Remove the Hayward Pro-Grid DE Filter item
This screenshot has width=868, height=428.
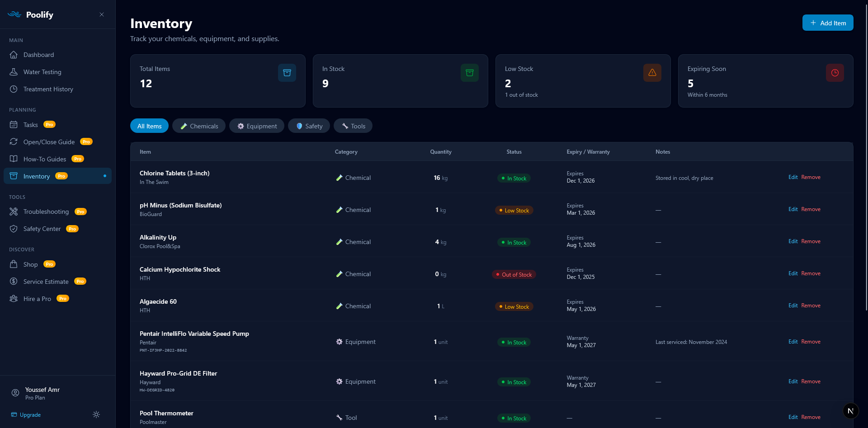coord(811,381)
